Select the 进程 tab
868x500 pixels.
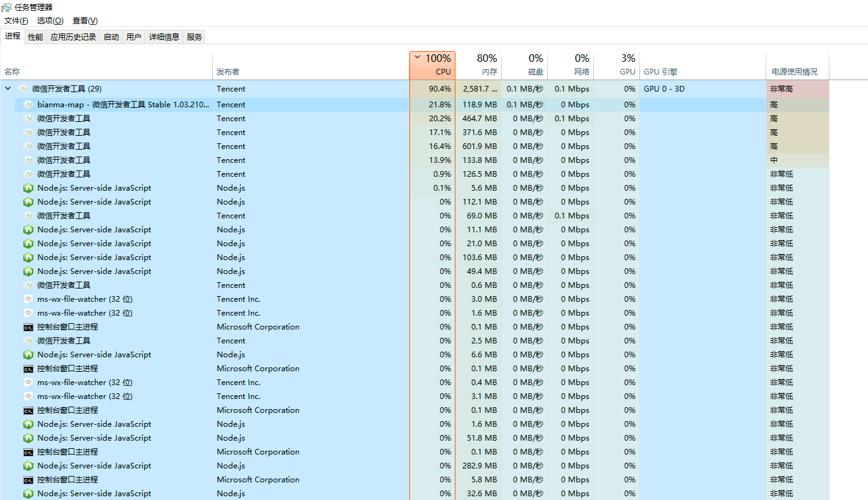13,37
